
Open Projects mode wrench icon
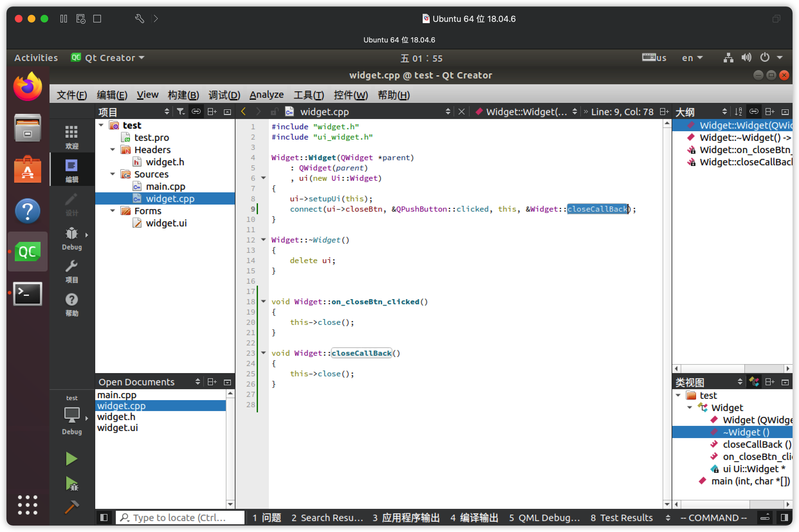click(71, 271)
